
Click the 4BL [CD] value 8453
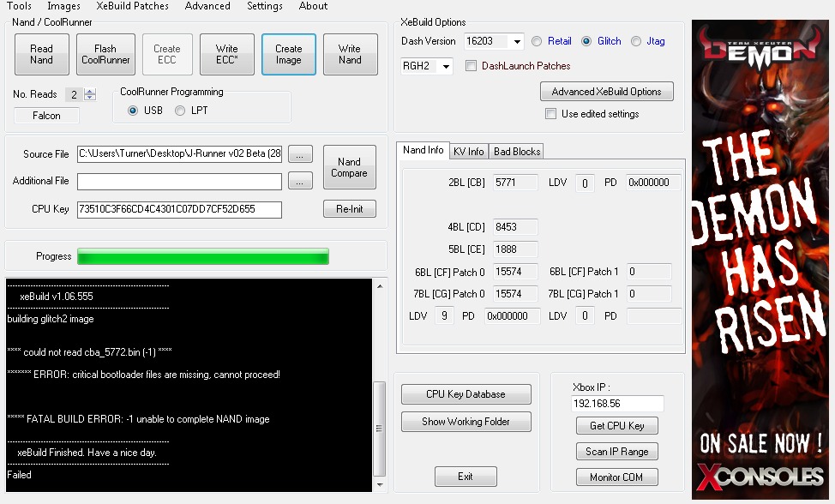tap(515, 227)
